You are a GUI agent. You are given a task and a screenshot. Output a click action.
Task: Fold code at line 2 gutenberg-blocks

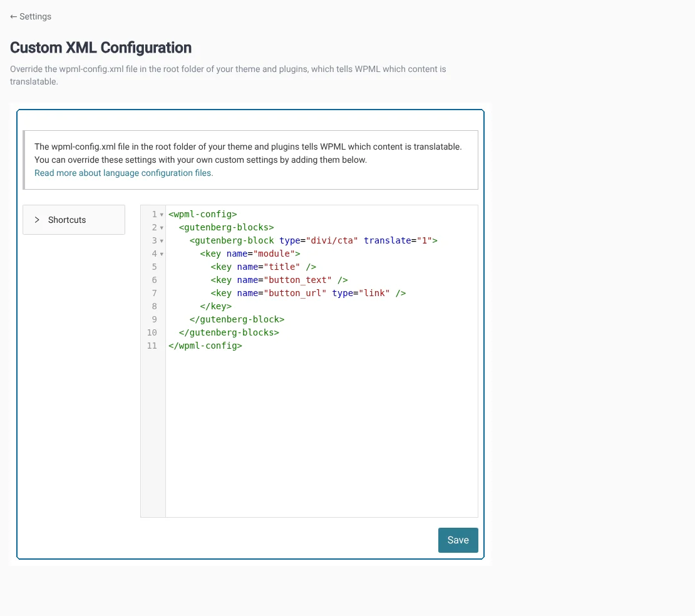pos(162,228)
